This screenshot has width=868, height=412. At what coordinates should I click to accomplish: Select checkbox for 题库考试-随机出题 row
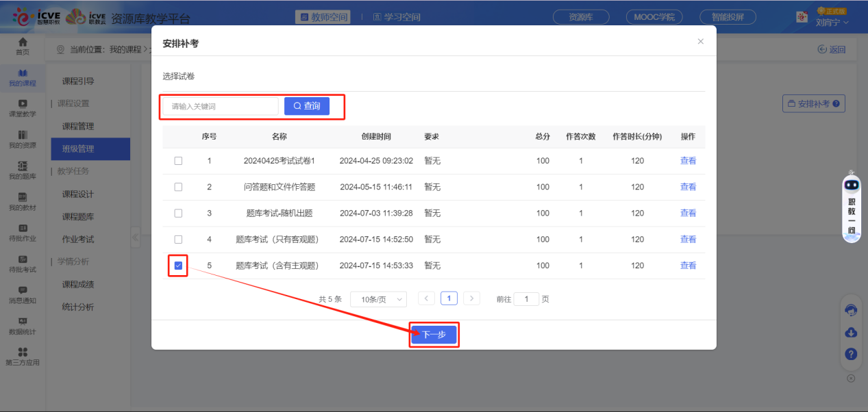[x=178, y=213]
